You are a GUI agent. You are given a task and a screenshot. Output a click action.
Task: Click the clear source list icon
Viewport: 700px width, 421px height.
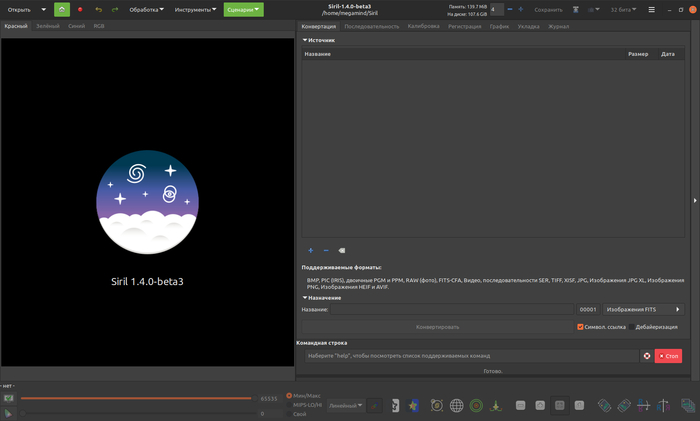tap(342, 250)
